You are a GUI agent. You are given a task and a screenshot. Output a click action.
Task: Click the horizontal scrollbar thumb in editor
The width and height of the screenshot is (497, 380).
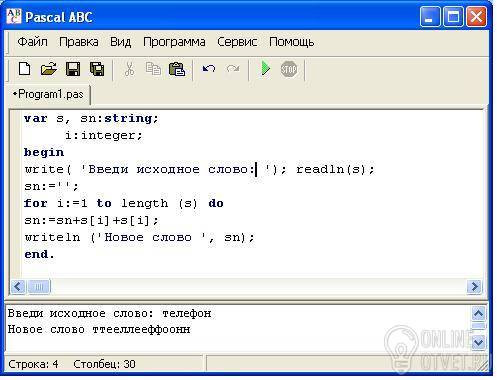click(x=39, y=286)
